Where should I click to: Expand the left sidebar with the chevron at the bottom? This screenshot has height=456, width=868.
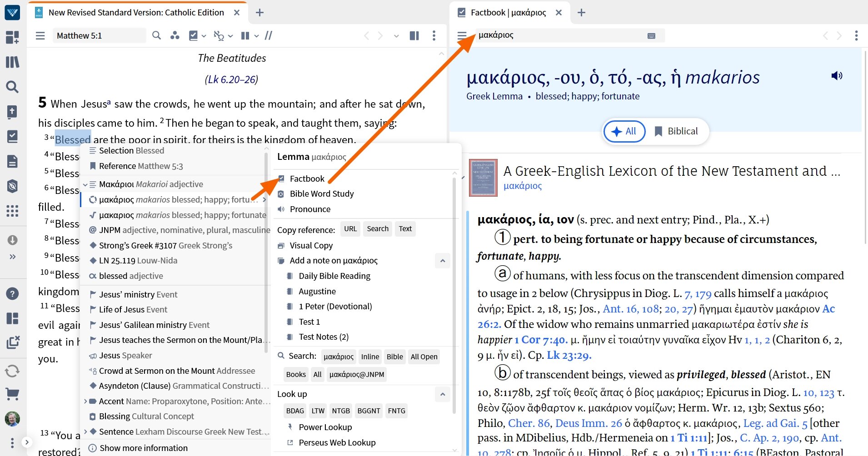coord(27,442)
